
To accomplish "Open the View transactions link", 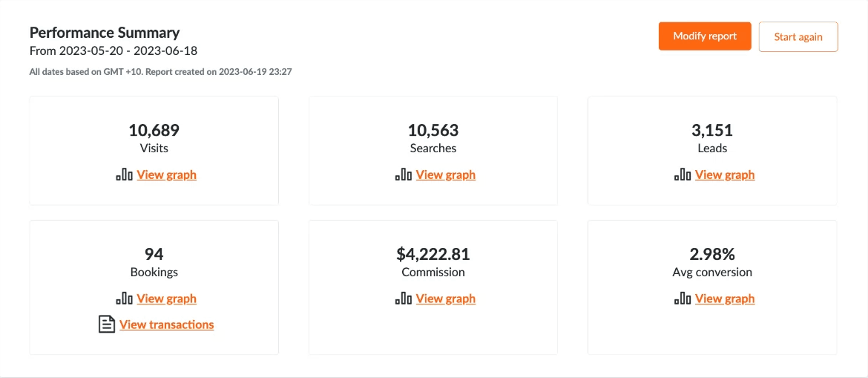I will (167, 325).
